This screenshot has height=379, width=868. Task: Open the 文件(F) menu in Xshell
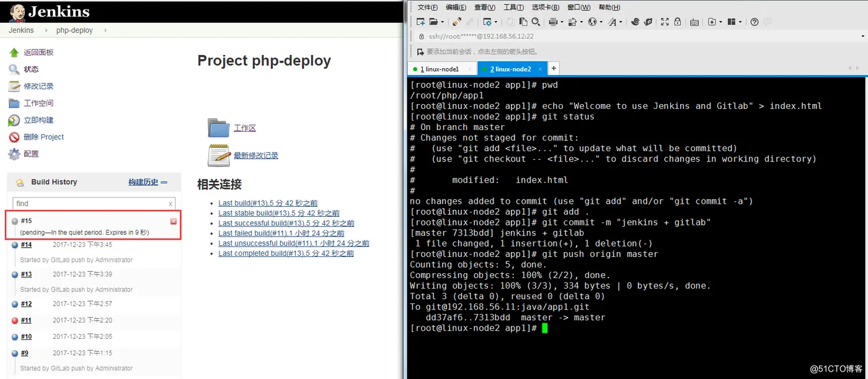tap(427, 7)
